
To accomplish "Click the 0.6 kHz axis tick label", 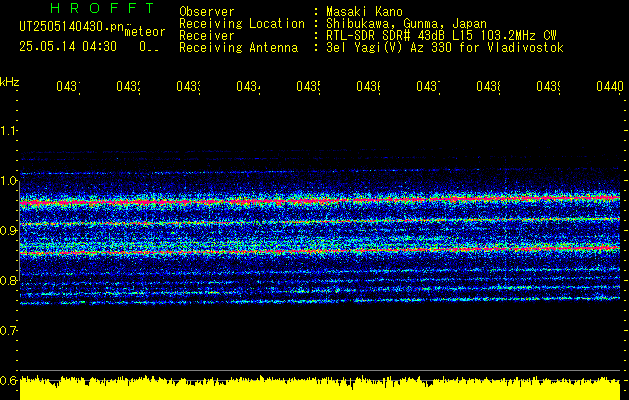I will (x=8, y=380).
